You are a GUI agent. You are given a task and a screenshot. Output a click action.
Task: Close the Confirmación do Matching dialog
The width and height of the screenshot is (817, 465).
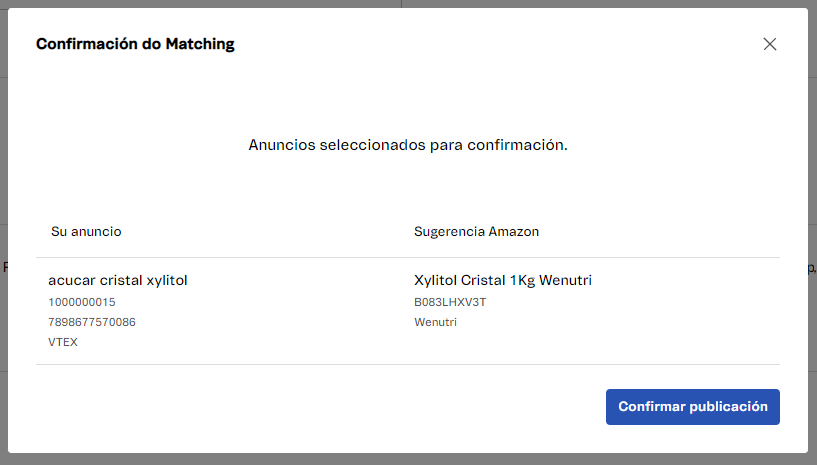(769, 44)
